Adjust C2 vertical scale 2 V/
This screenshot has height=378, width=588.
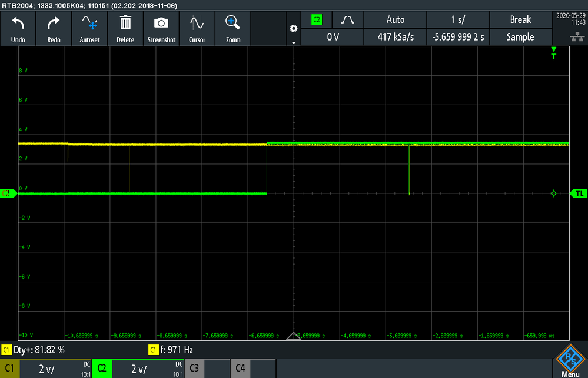pos(139,369)
